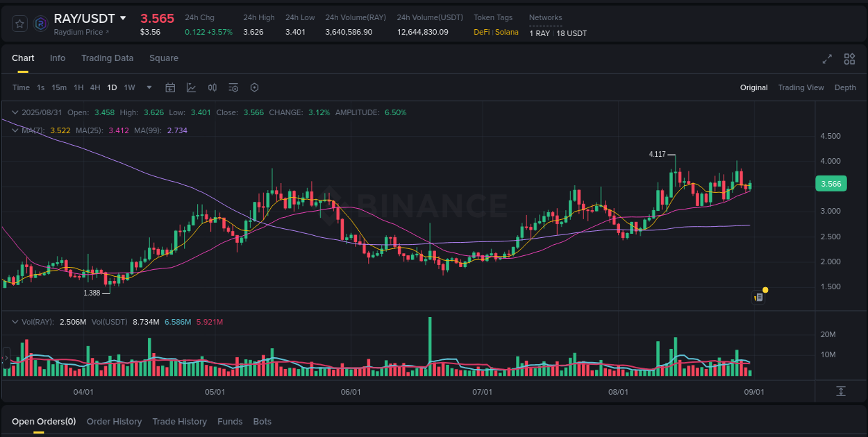Click the auto-fit price scale icon
Screen dimensions: 868x437
tap(842, 393)
